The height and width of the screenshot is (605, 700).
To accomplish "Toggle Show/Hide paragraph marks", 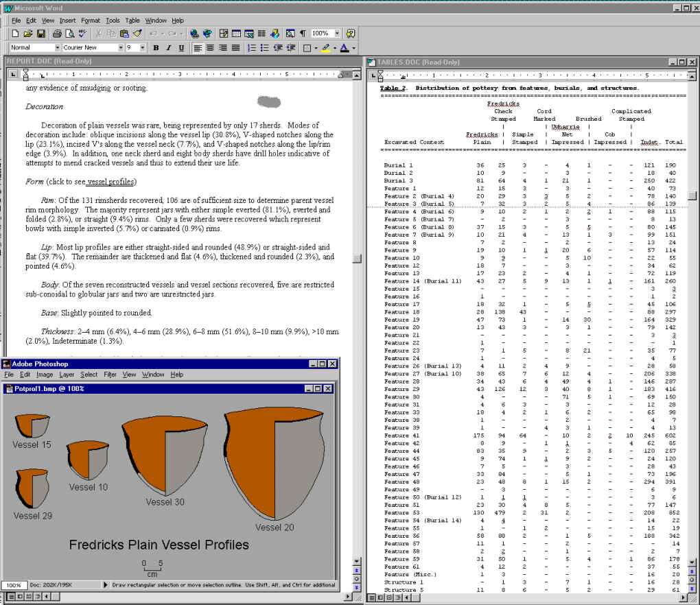I will coord(303,34).
